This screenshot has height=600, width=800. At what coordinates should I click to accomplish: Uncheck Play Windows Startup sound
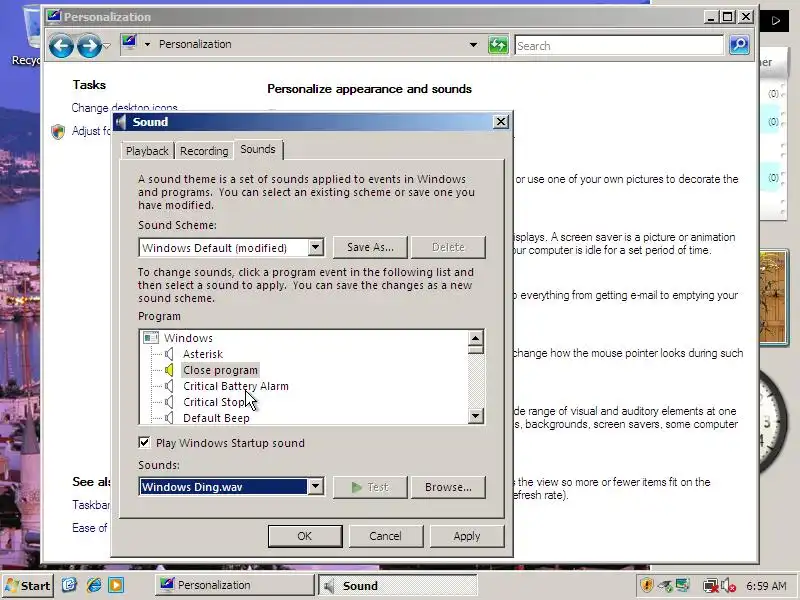tap(144, 442)
